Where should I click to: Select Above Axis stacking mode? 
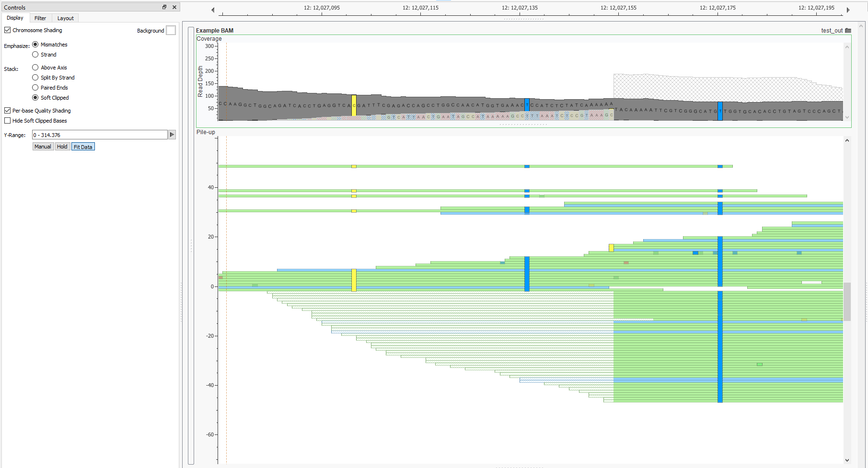click(35, 67)
